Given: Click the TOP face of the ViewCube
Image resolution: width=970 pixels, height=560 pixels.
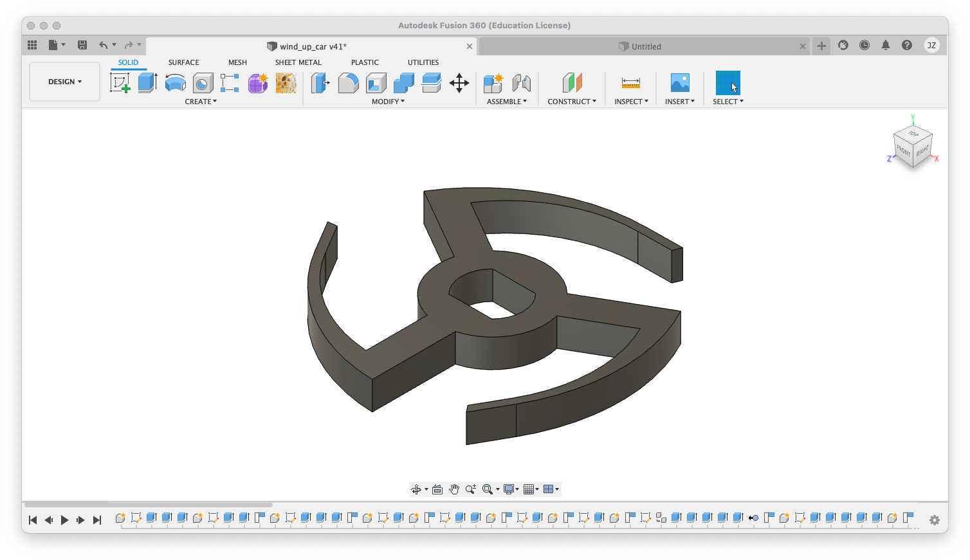Looking at the screenshot, I should pyautogui.click(x=913, y=134).
